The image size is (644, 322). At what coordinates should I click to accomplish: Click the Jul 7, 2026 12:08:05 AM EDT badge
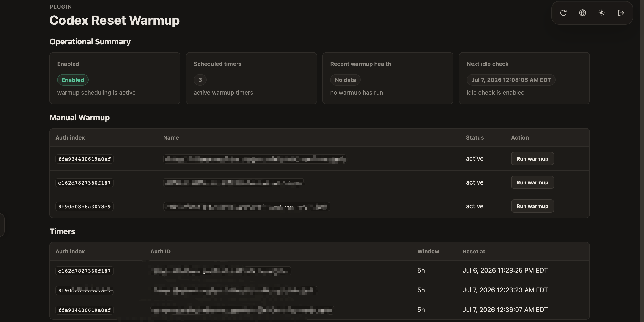511,80
